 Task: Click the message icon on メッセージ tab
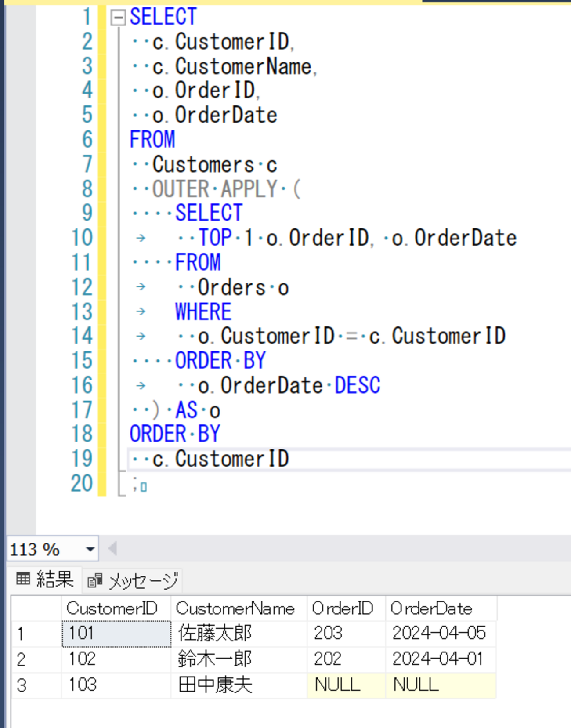point(95,581)
